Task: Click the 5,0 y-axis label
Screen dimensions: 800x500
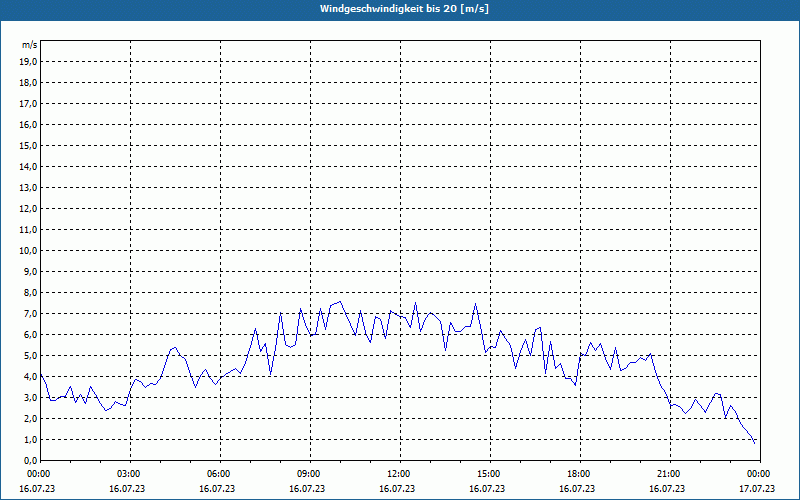Action: [x=30, y=355]
